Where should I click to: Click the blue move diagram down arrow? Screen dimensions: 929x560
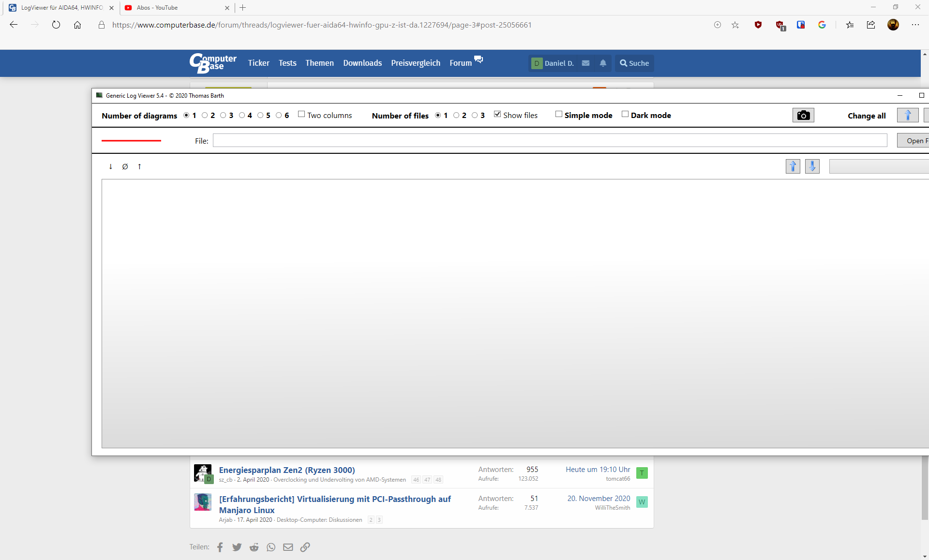point(812,166)
